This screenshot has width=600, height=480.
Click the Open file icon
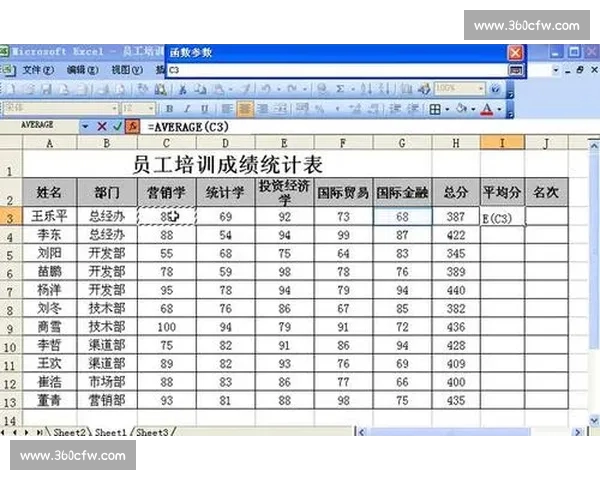(29, 89)
